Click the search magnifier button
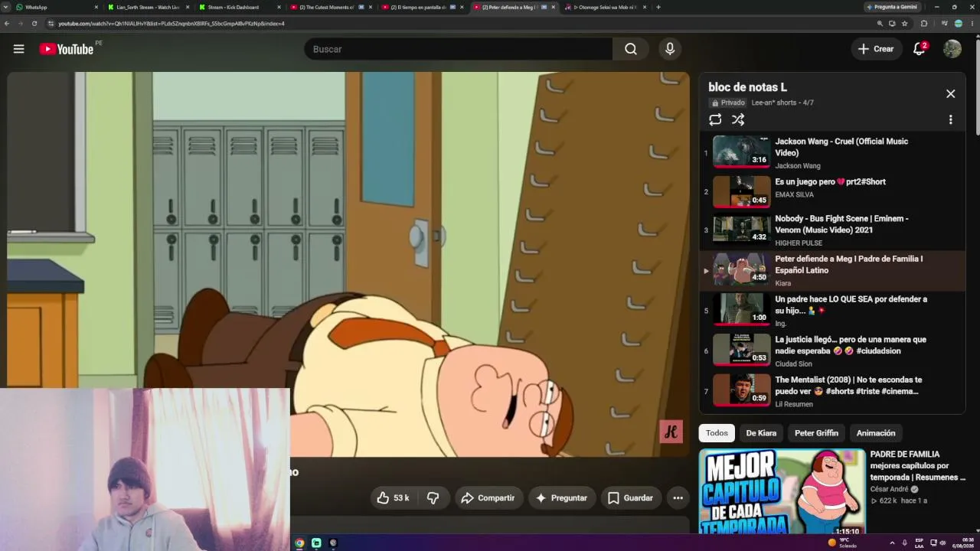Viewport: 980px width, 551px height. click(631, 49)
